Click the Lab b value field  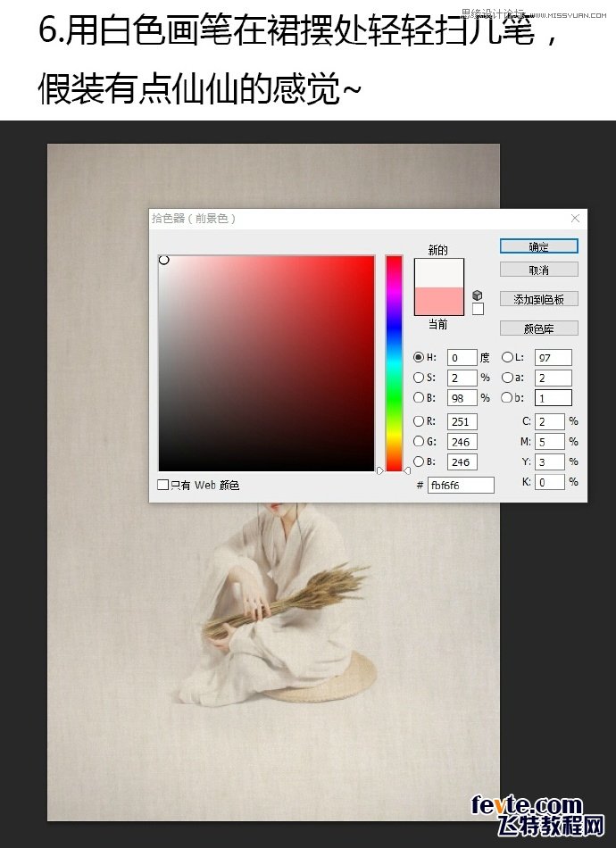point(554,398)
